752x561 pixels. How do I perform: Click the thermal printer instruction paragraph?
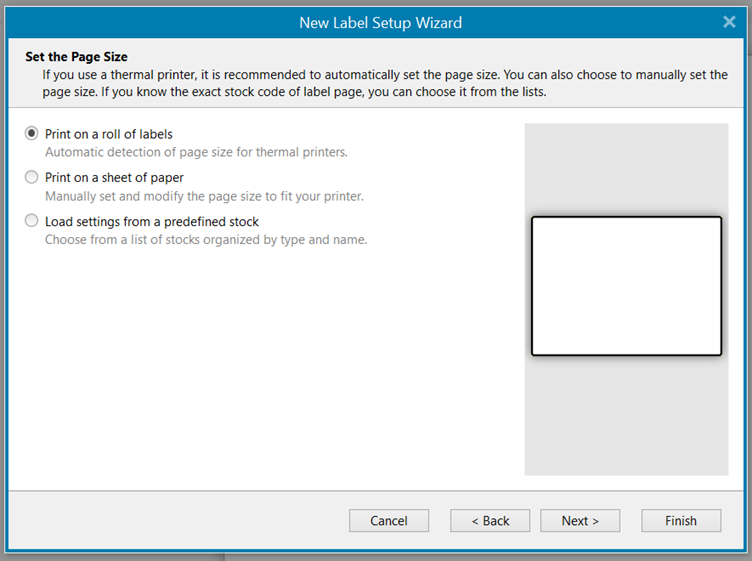click(384, 83)
